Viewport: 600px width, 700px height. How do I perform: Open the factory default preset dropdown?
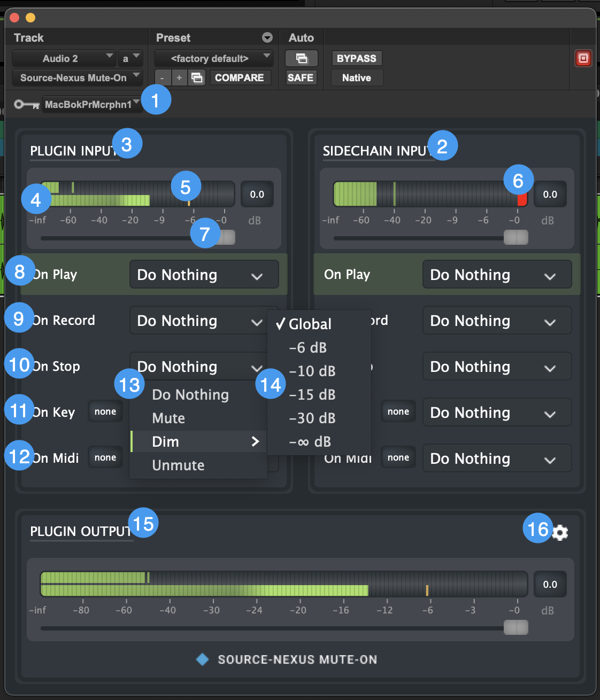[x=213, y=58]
